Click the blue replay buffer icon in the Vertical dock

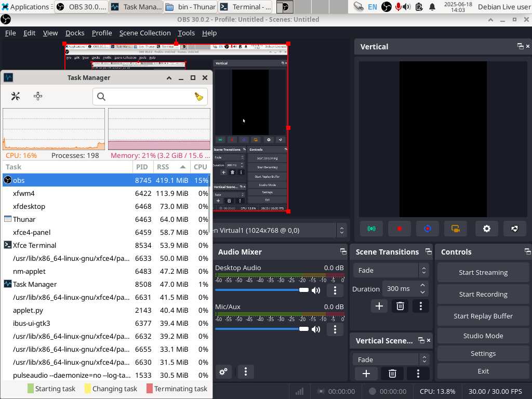428,229
